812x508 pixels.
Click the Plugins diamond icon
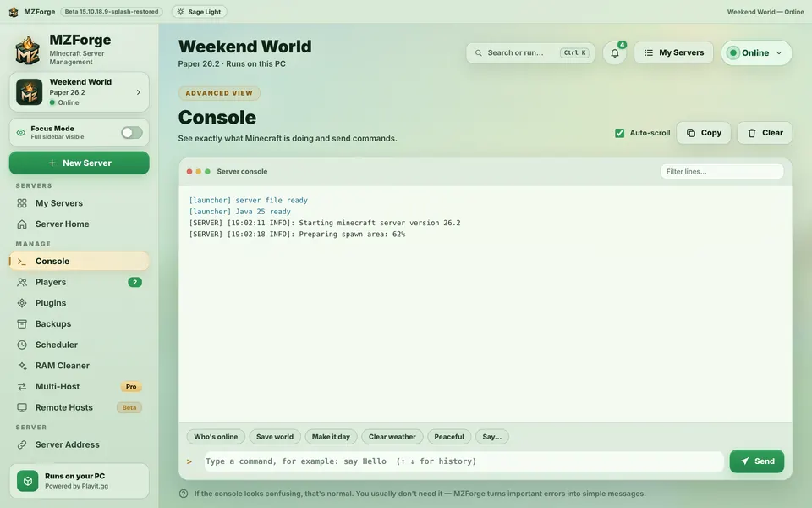[x=22, y=303]
